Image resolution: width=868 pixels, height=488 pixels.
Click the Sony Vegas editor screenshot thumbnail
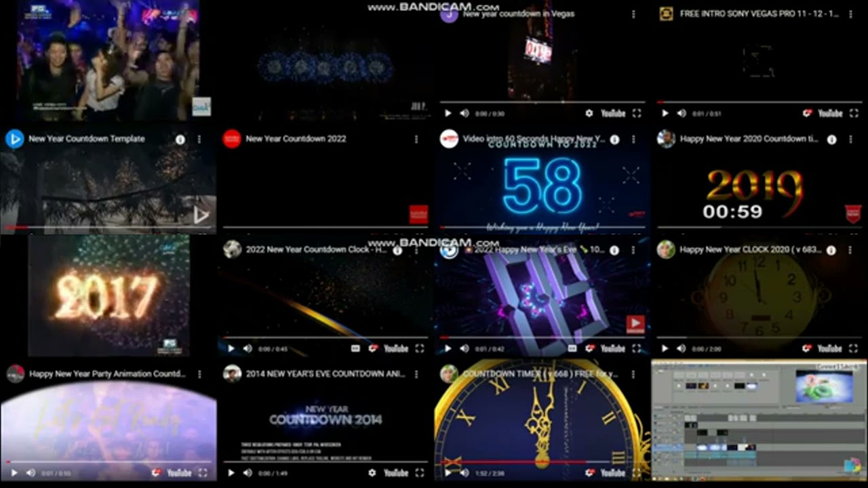pos(759,420)
